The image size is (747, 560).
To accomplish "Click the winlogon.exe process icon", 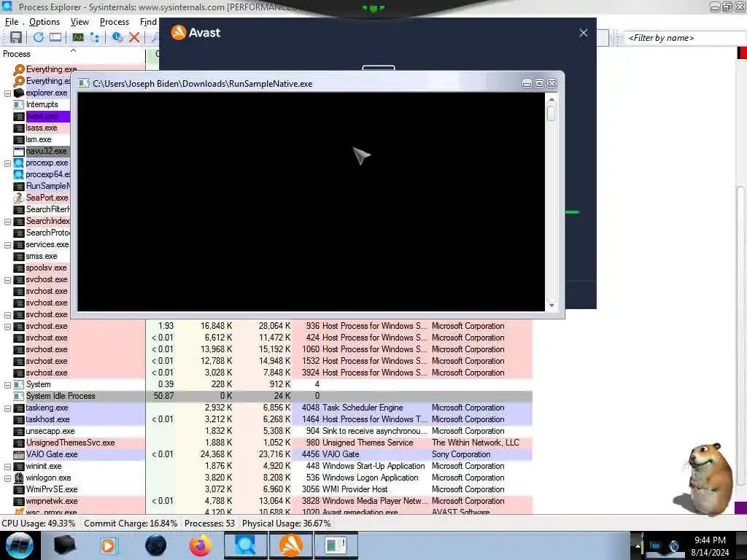I will click(19, 478).
